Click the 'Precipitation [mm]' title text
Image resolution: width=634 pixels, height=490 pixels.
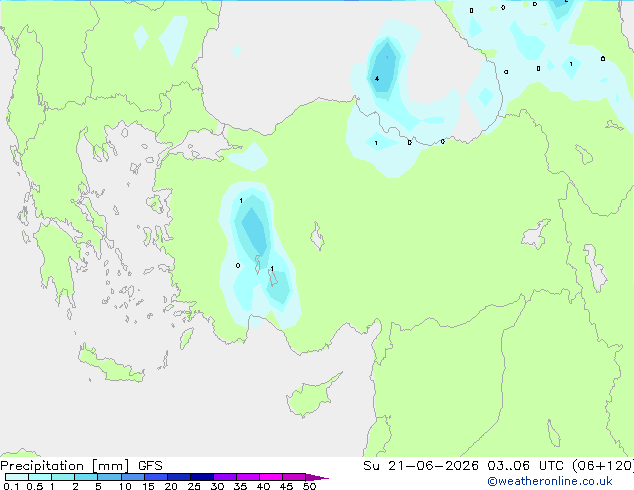click(x=65, y=466)
